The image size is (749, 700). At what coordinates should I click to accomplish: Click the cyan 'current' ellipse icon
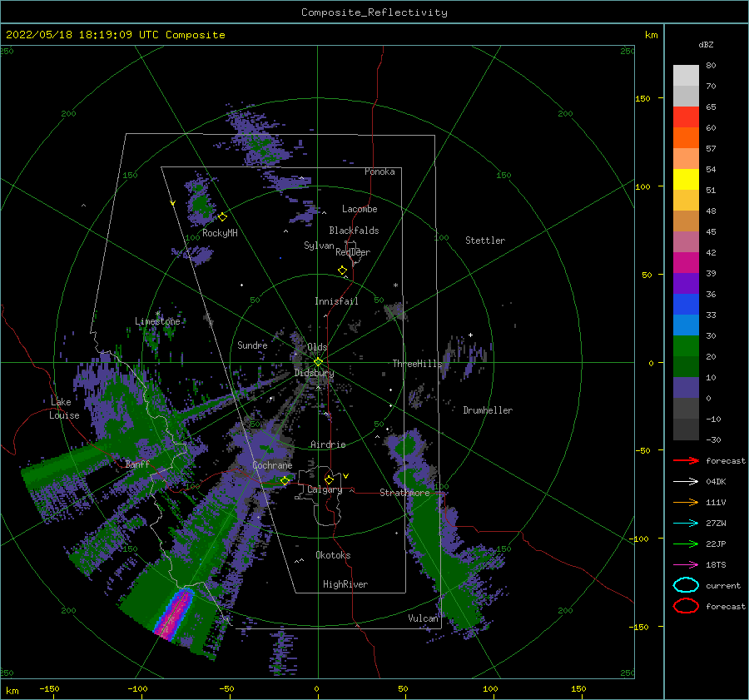pos(686,585)
